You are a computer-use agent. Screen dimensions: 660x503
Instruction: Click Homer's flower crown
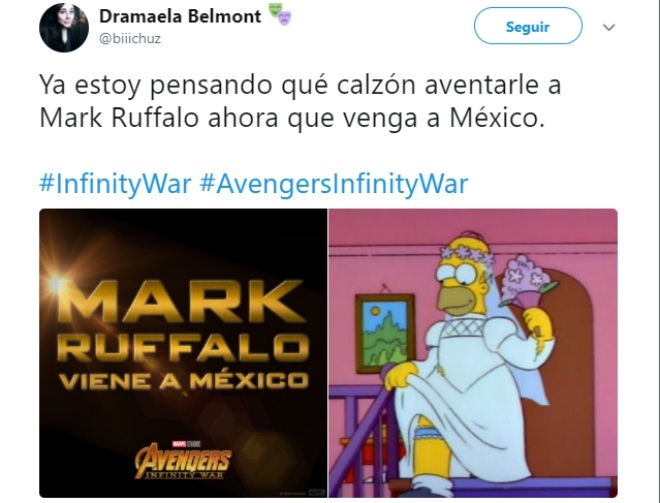pyautogui.click(x=466, y=253)
